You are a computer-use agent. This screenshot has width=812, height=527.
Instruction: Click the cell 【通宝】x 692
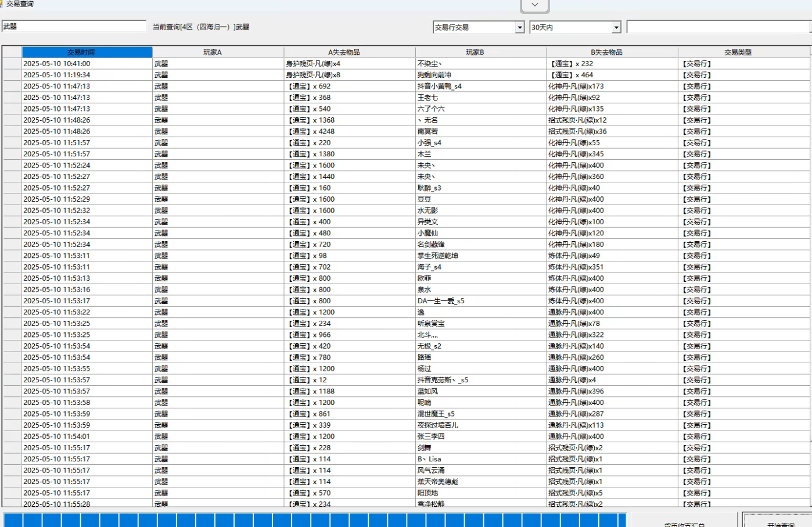[x=350, y=86]
